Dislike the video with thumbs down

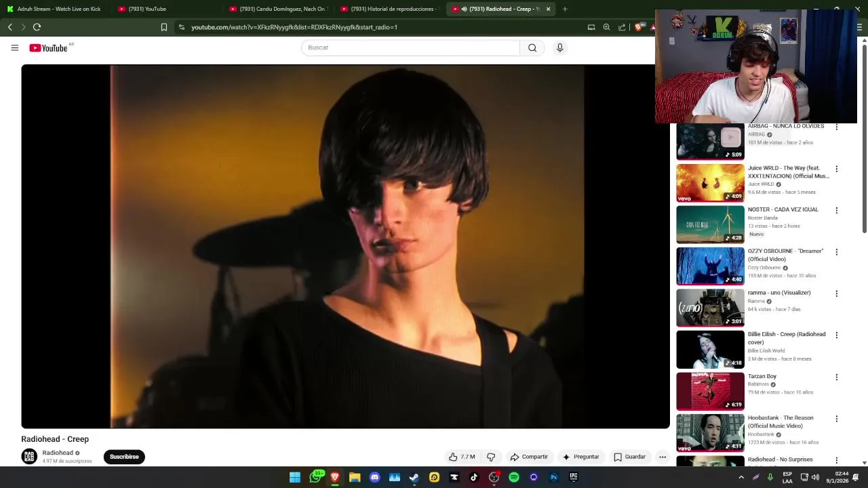pyautogui.click(x=491, y=457)
